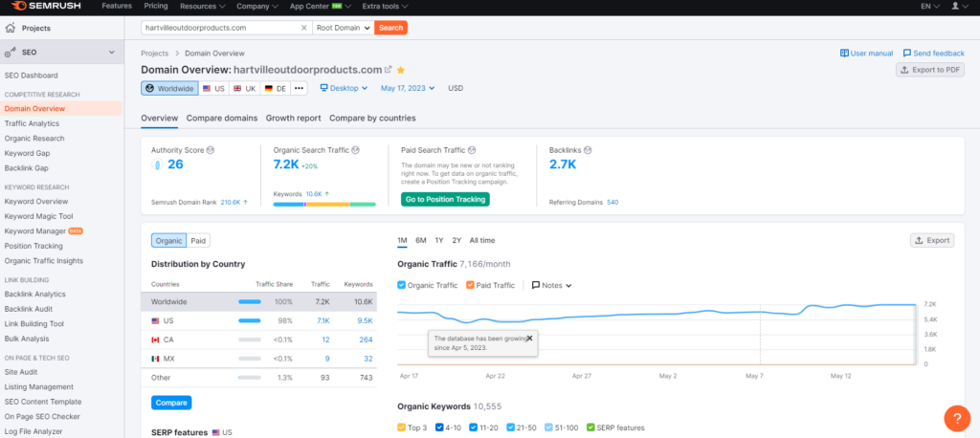Open Keyword Magic Tool in sidebar
Image resolution: width=980 pixels, height=438 pixels.
[x=38, y=216]
